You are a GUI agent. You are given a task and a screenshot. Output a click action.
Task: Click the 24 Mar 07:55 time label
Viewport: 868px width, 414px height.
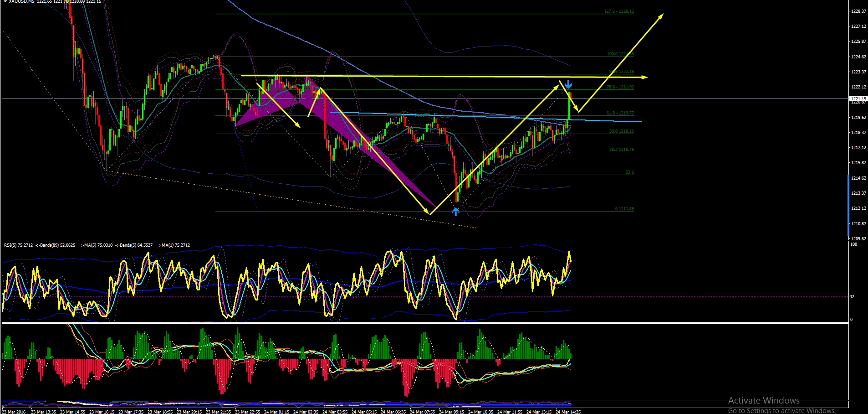pyautogui.click(x=422, y=412)
